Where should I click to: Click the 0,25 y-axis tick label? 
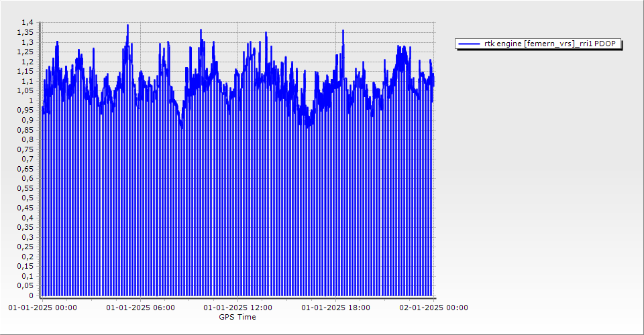click(x=25, y=247)
